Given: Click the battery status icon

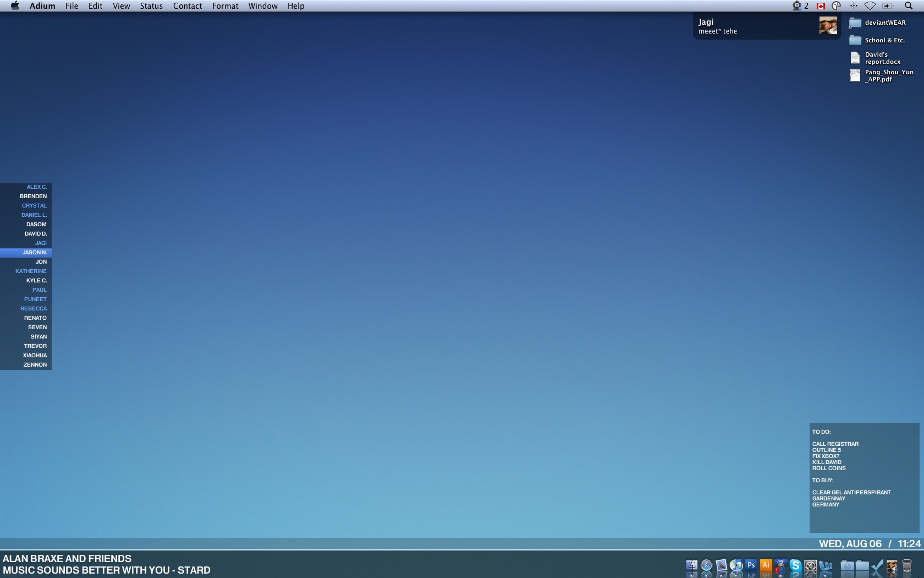Looking at the screenshot, I should tap(888, 6).
